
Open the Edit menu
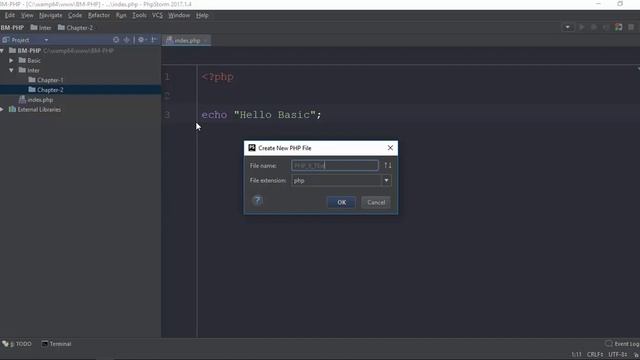pyautogui.click(x=9, y=15)
